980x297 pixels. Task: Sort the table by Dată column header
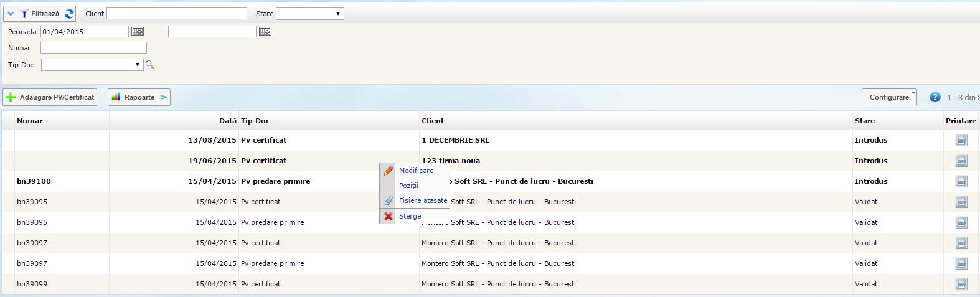click(227, 121)
